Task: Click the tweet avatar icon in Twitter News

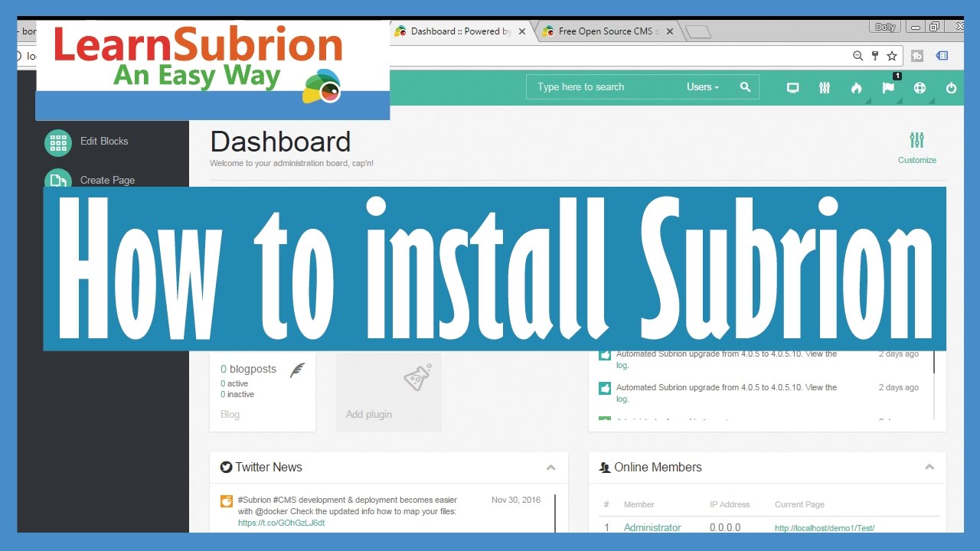Action: tap(227, 501)
